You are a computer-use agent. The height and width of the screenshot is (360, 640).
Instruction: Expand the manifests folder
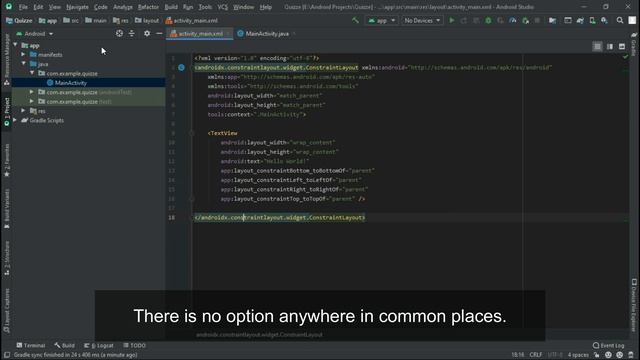point(23,54)
